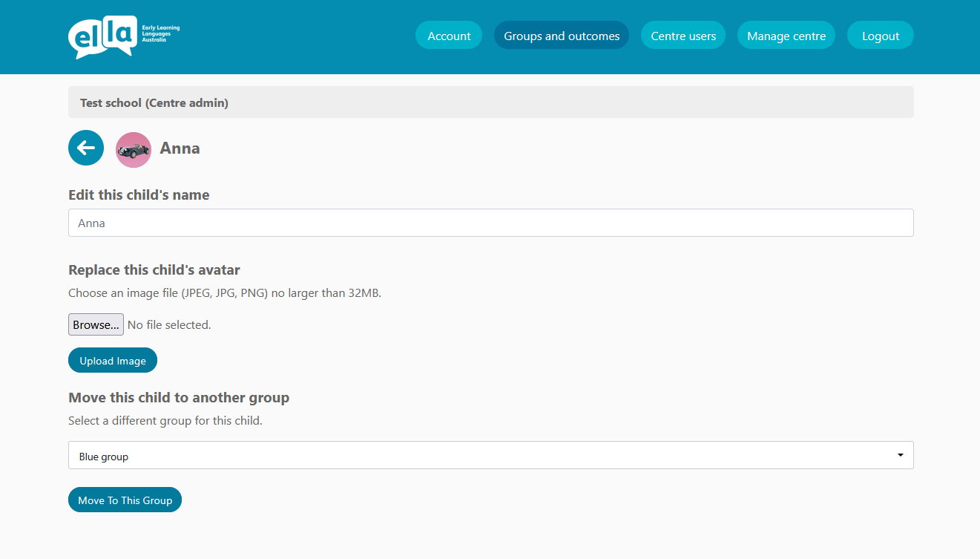Navigate to Manage centre

pos(786,36)
